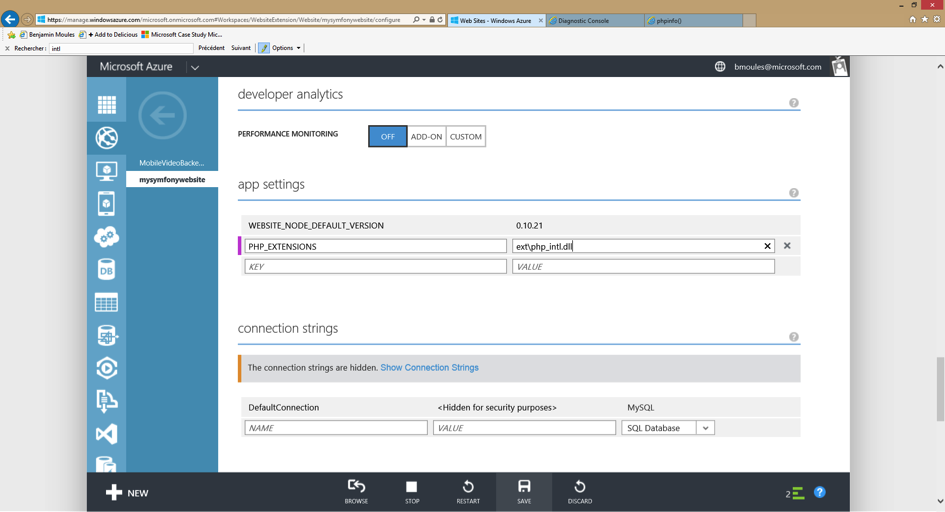
Task: Close the Web Sites - Windows Azure tab
Action: click(541, 20)
